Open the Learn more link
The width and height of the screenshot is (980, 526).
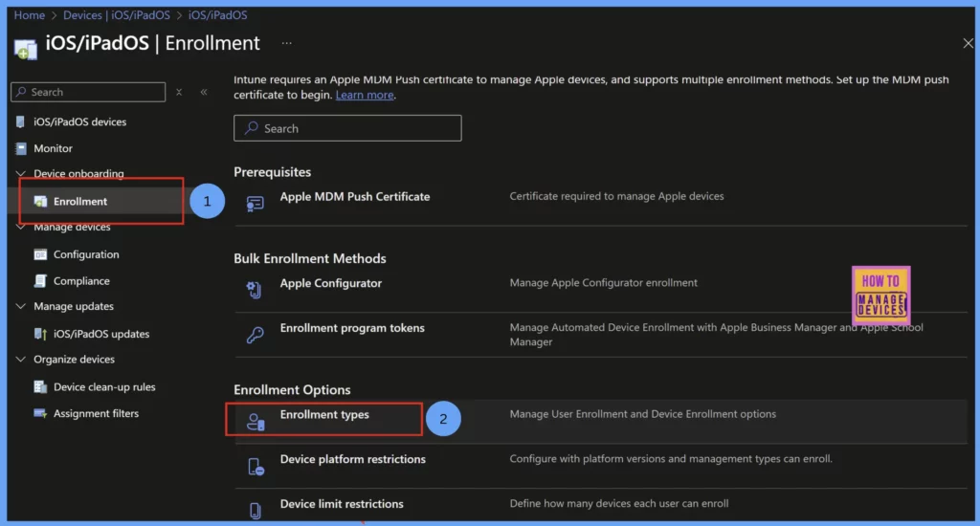(x=365, y=95)
